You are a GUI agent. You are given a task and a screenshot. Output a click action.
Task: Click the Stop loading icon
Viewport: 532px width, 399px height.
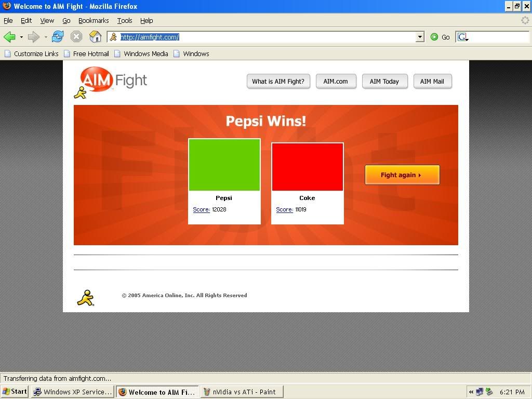pos(76,37)
